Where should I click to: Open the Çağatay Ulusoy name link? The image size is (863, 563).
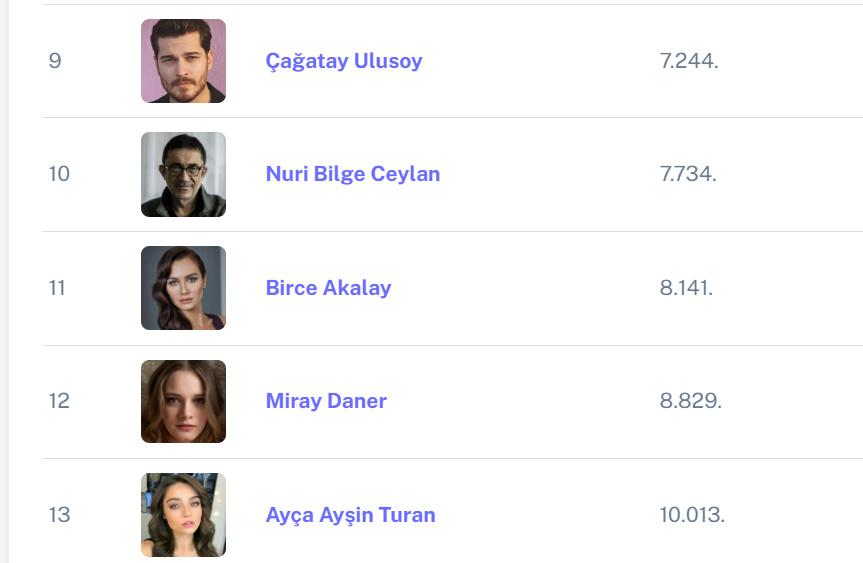coord(344,61)
